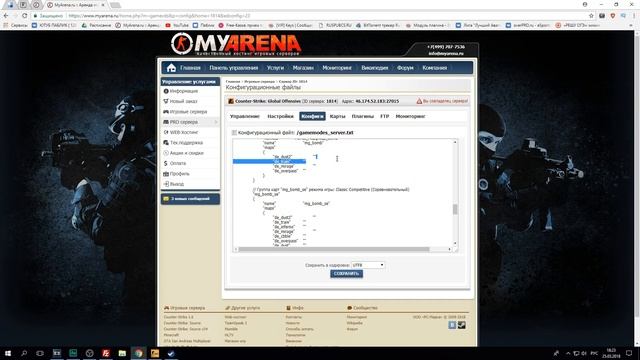
Task: Open WEB хостинг in the sidebar
Action: pyautogui.click(x=184, y=132)
